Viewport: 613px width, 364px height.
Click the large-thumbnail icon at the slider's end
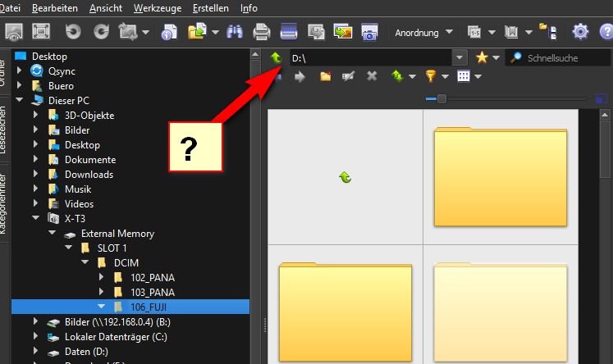point(602,99)
